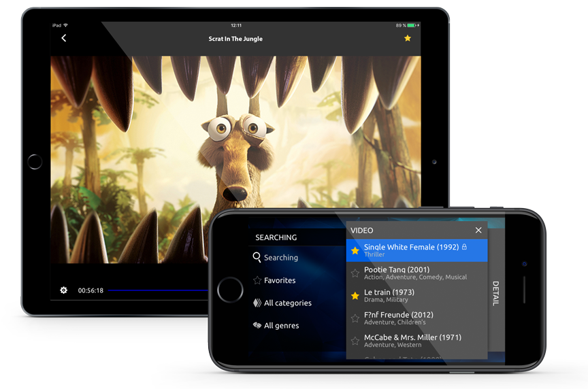The height and width of the screenshot is (389, 588).
Task: Click the Favorites star icon in menu
Action: click(x=257, y=280)
